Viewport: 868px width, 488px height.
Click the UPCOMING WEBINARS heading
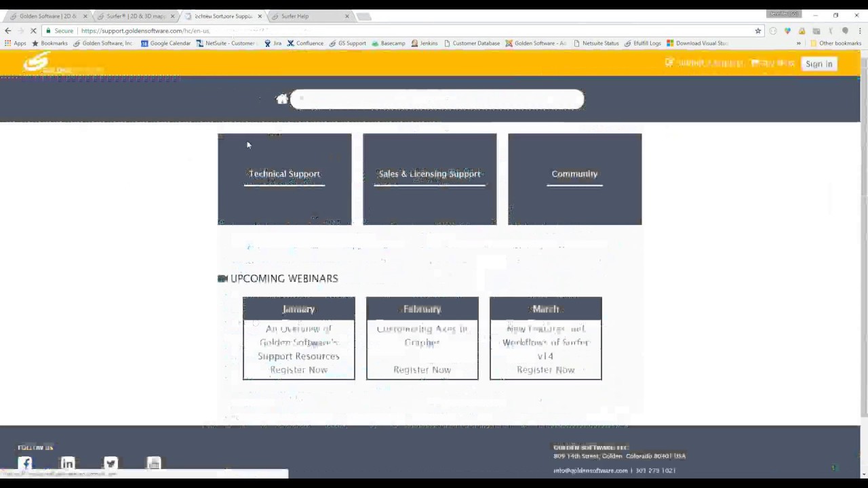(x=284, y=279)
